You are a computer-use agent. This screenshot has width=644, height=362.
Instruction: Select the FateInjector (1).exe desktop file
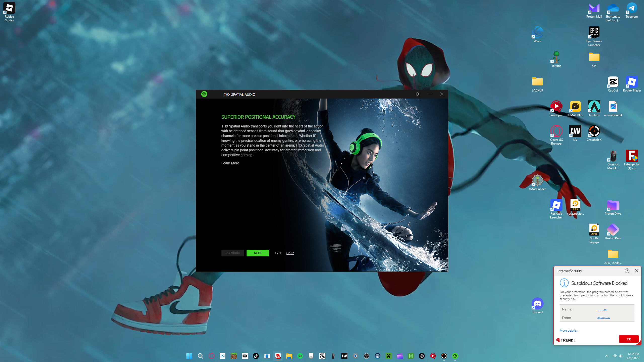coord(632,160)
